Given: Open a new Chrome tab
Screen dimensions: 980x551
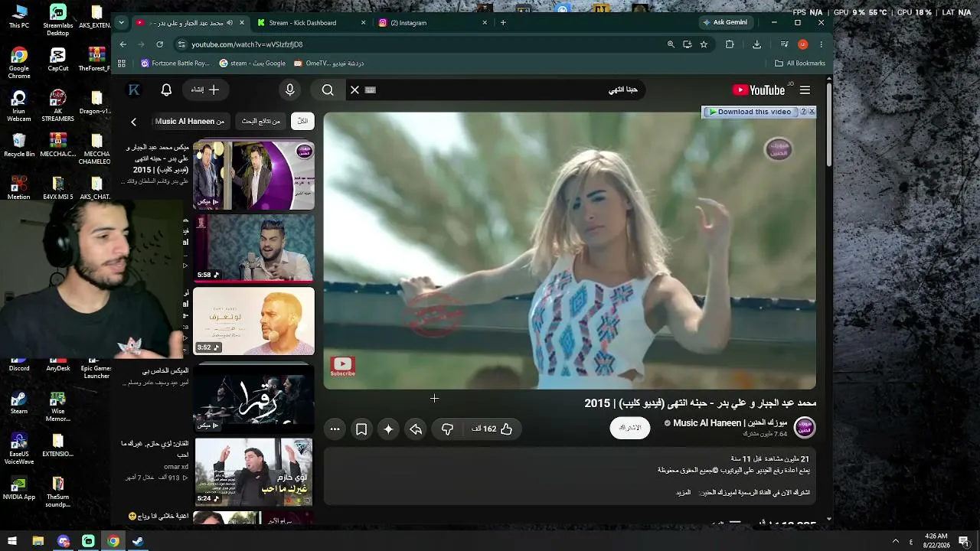Looking at the screenshot, I should pos(503,23).
